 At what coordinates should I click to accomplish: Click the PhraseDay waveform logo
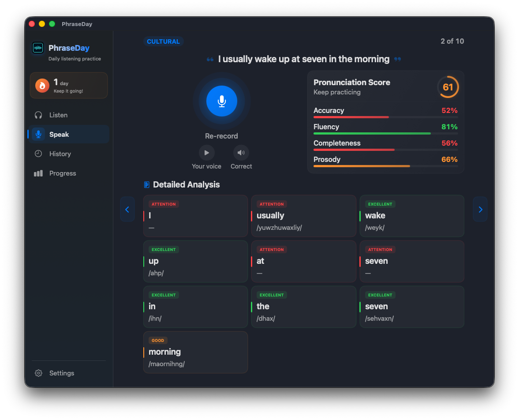(38, 48)
